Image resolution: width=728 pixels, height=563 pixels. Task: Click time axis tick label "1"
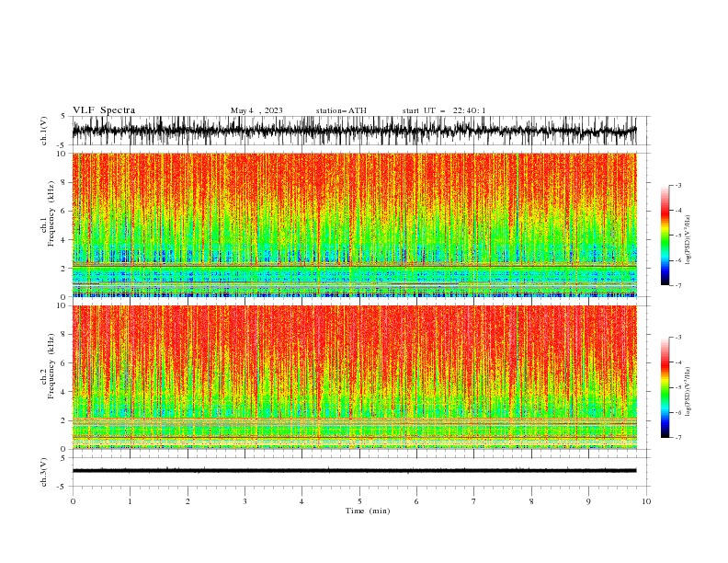130,501
